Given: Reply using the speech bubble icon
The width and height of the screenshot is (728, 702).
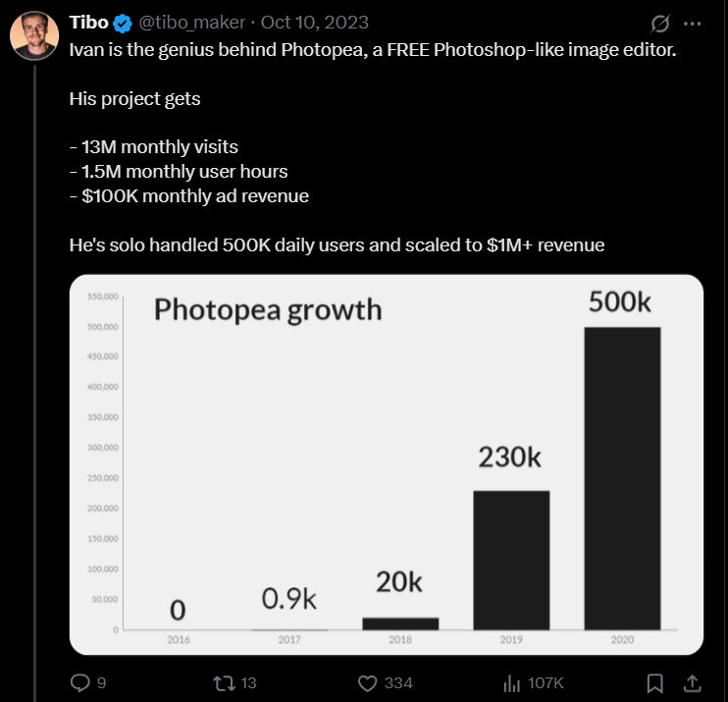Looking at the screenshot, I should click(x=81, y=682).
